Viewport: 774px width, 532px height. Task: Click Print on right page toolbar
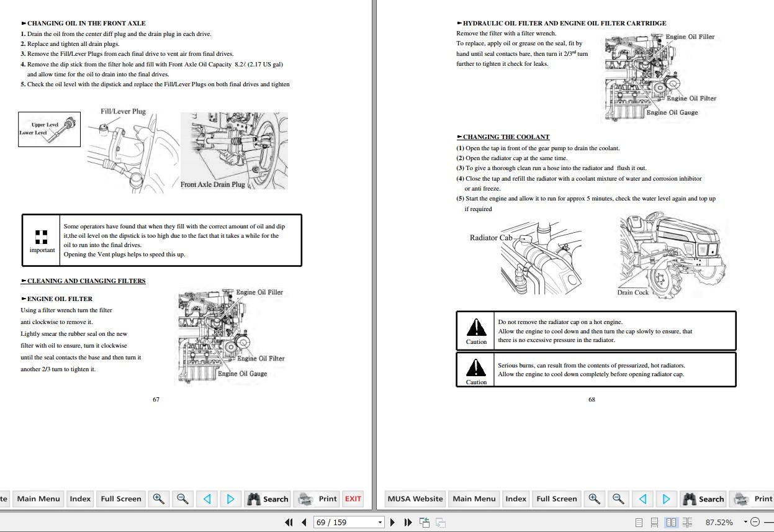click(752, 498)
